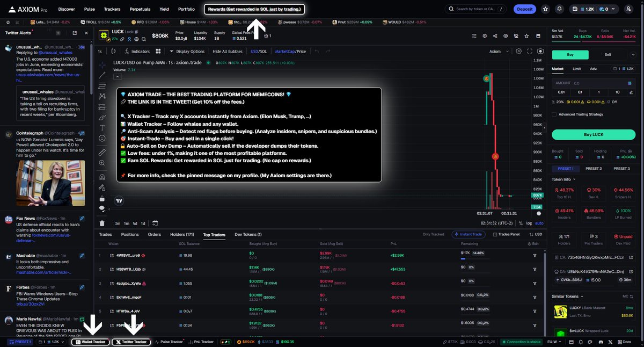Toggle the Only Tracked filter
This screenshot has height=347, width=644.
pos(434,235)
